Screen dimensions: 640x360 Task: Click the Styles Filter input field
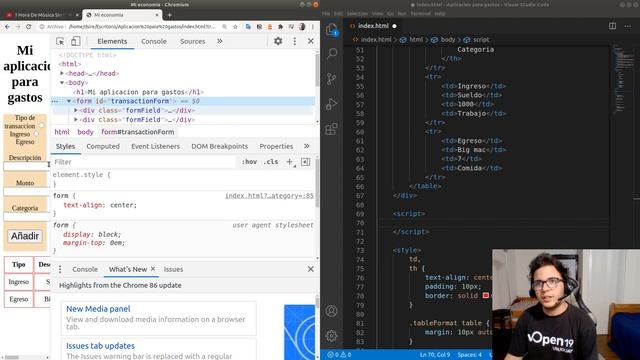click(x=145, y=162)
